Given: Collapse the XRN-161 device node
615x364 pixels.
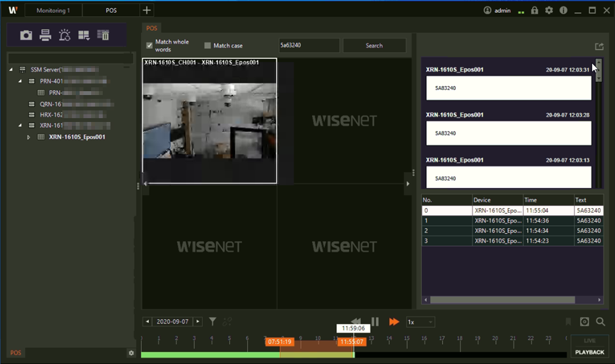Looking at the screenshot, I should click(20, 126).
